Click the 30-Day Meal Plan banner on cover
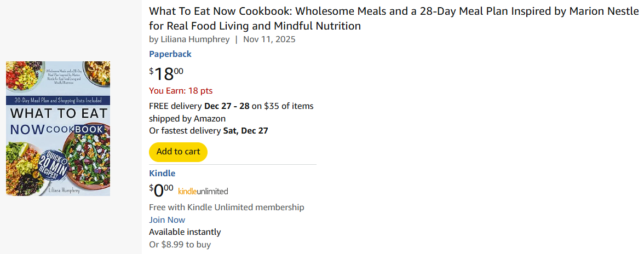The height and width of the screenshot is (254, 644). click(58, 101)
